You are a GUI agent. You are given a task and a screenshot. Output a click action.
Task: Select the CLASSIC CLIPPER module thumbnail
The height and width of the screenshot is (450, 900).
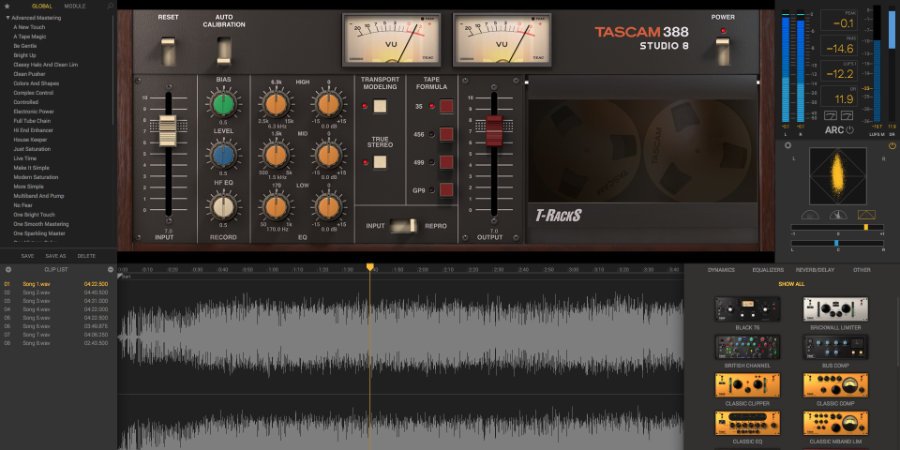747,385
